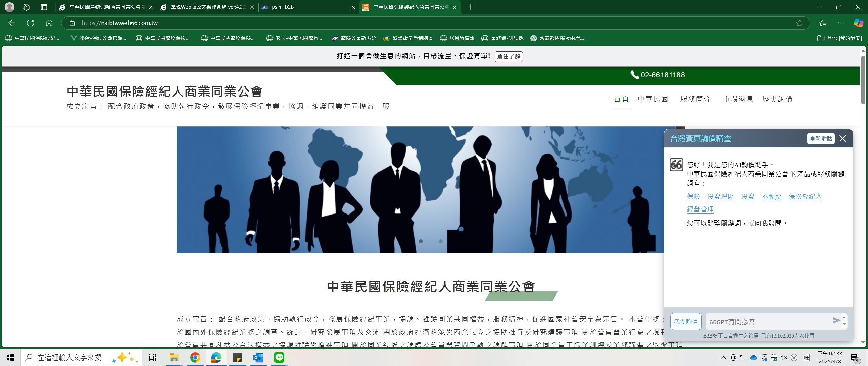Image resolution: width=868 pixels, height=366 pixels.
Task: Open 服務簡介 navigation menu item
Action: 695,99
